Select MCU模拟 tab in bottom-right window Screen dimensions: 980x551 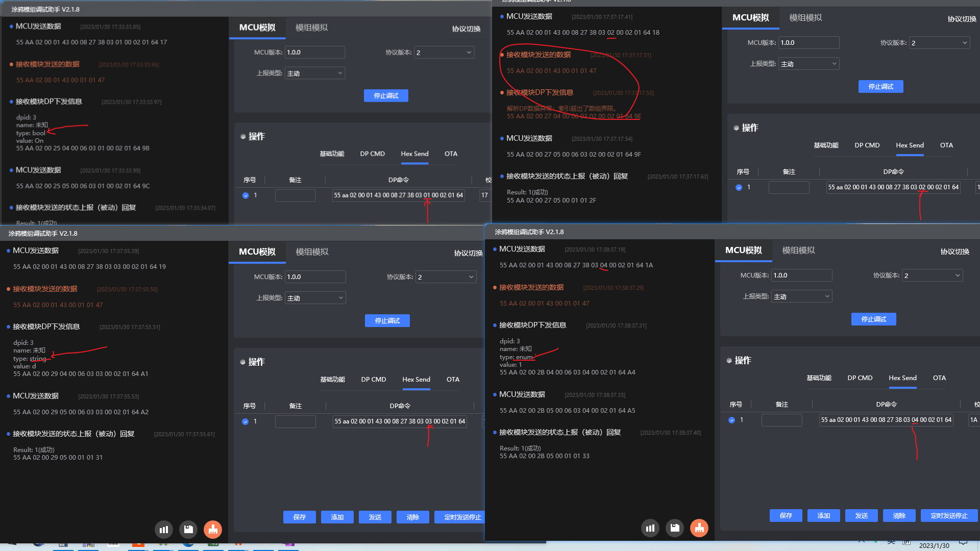pyautogui.click(x=743, y=250)
